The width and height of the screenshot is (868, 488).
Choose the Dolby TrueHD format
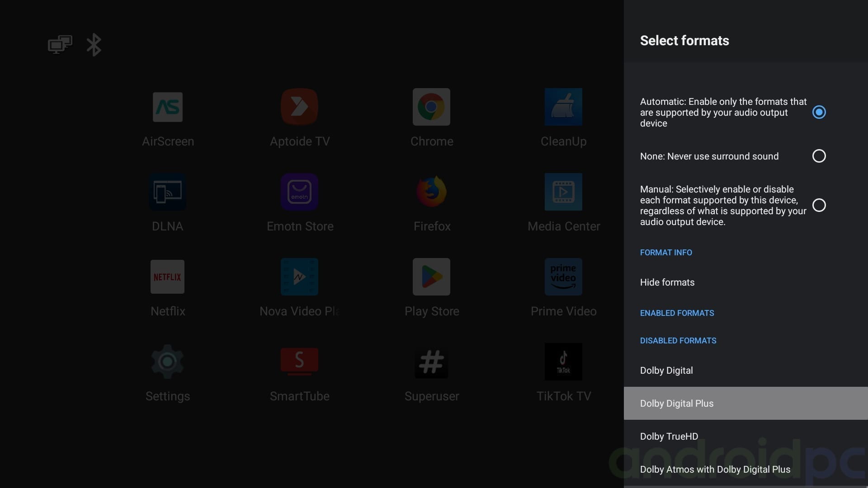tap(669, 436)
